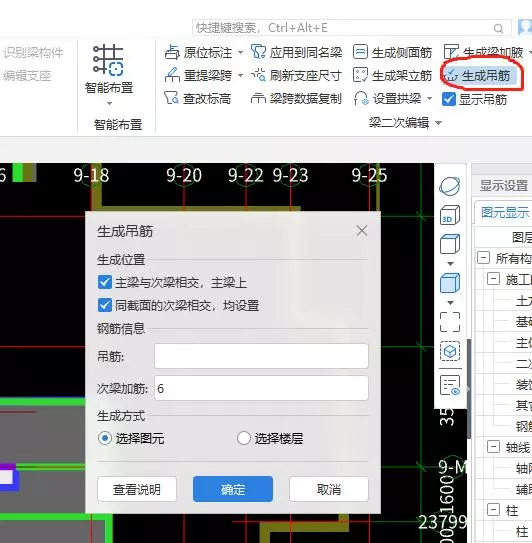The height and width of the screenshot is (543, 532).
Task: Open dropdown arrow beside 重提梁跨
Action: 240,75
